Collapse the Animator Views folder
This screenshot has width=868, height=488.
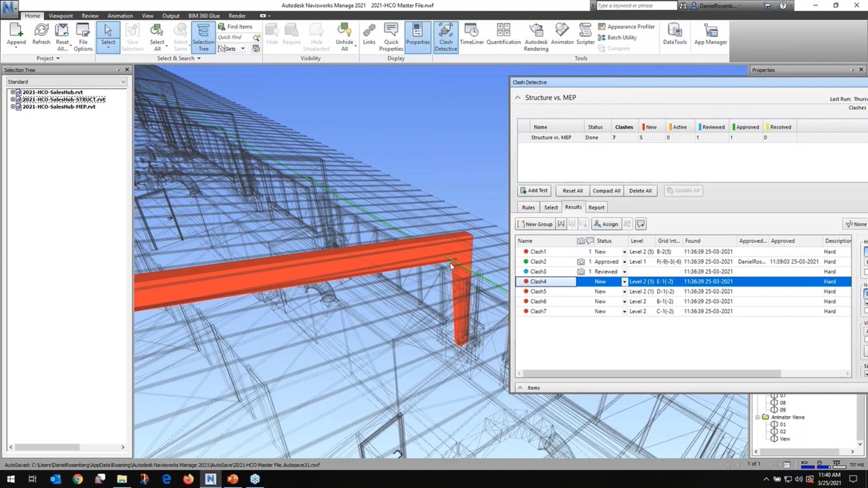757,417
